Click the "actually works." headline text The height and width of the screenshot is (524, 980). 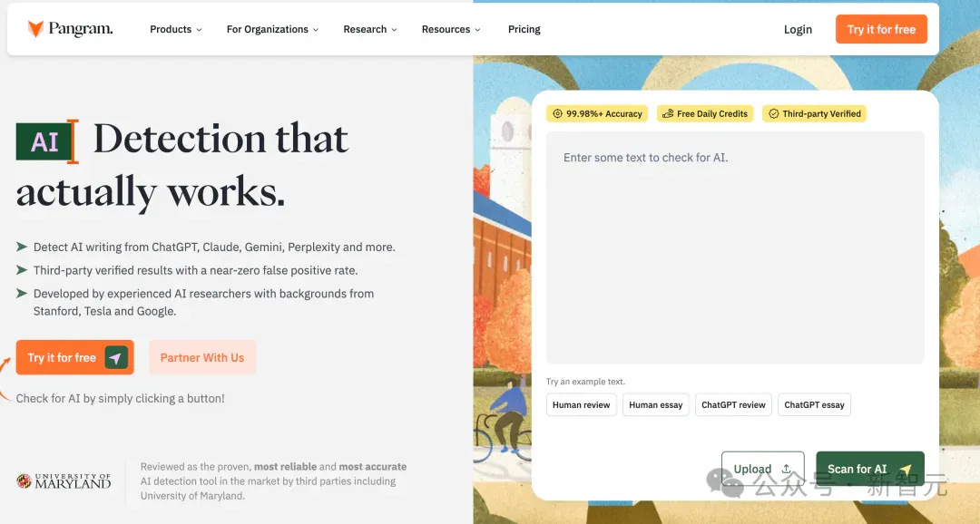click(150, 191)
